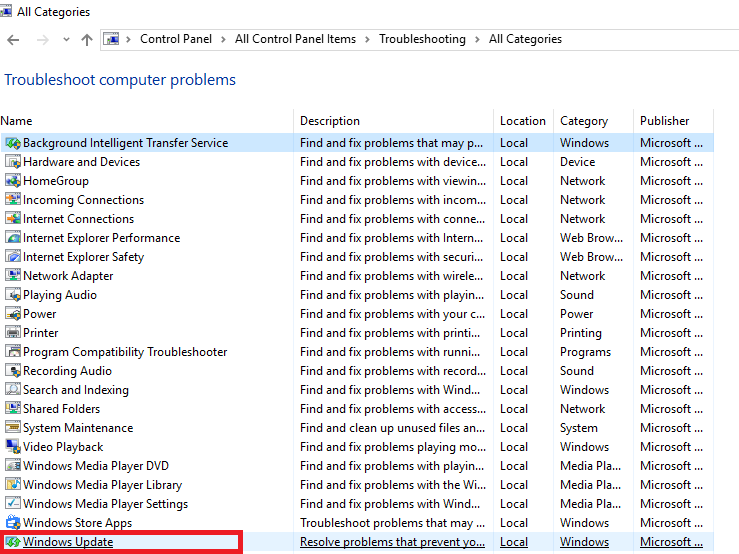739x554 pixels.
Task: Click the Internet Connections icon
Action: pos(13,219)
